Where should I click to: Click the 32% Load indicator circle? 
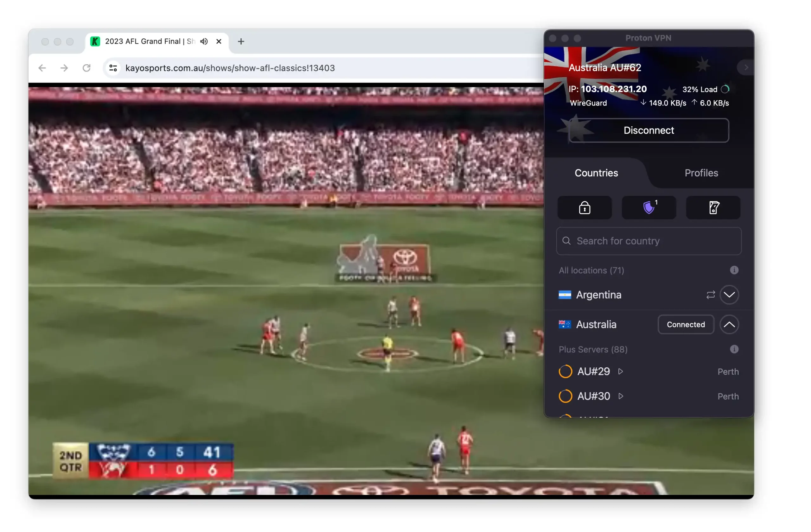pos(725,89)
